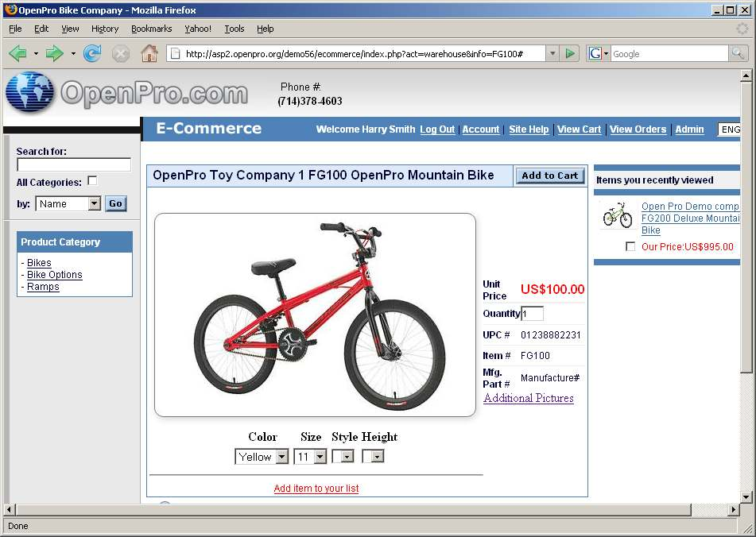
Task: Click the Add to Cart button
Action: (x=549, y=176)
